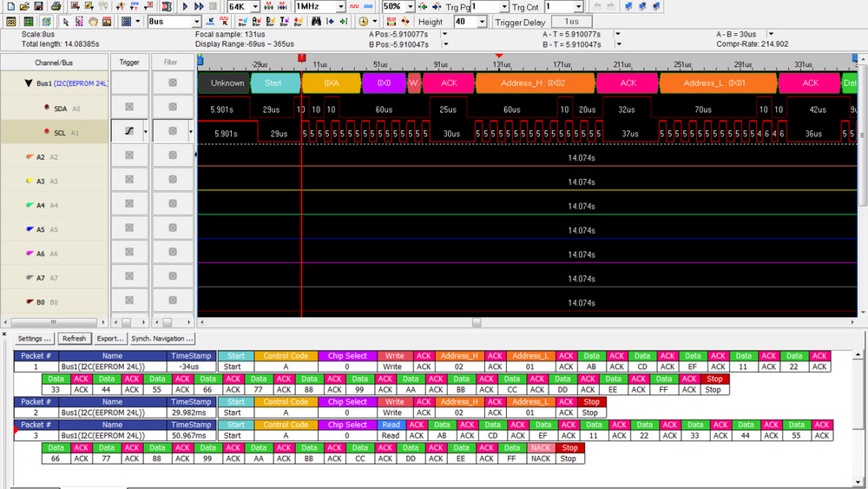Click the Trigger Delay 1us button

(x=572, y=22)
